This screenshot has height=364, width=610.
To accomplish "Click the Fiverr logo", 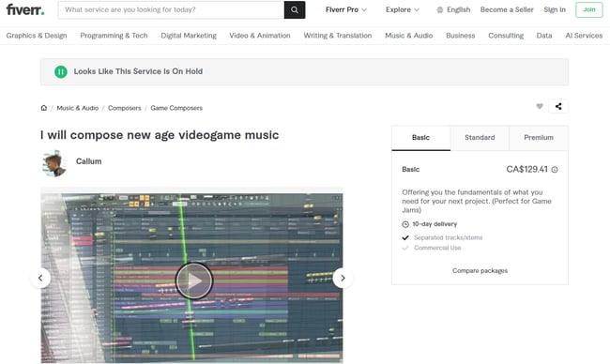I will (25, 9).
